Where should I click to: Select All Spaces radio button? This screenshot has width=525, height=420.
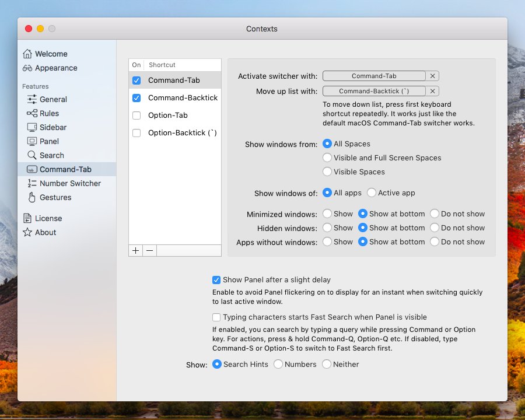tap(327, 143)
